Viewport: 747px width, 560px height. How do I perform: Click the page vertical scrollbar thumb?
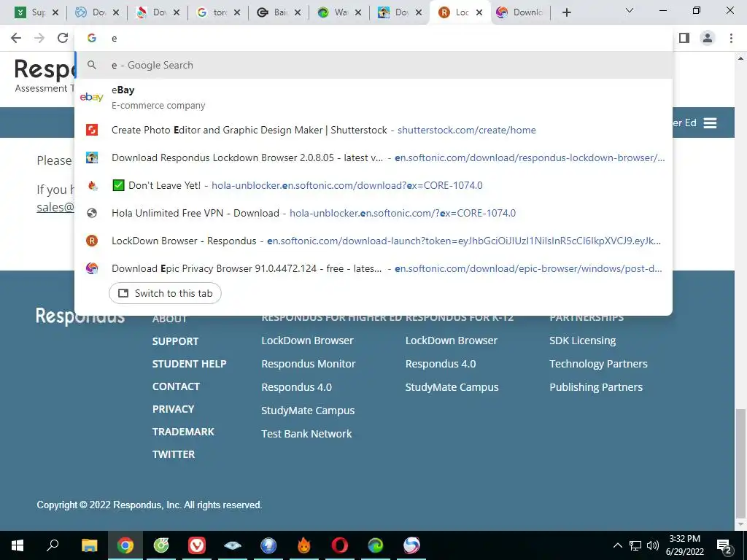(740, 462)
